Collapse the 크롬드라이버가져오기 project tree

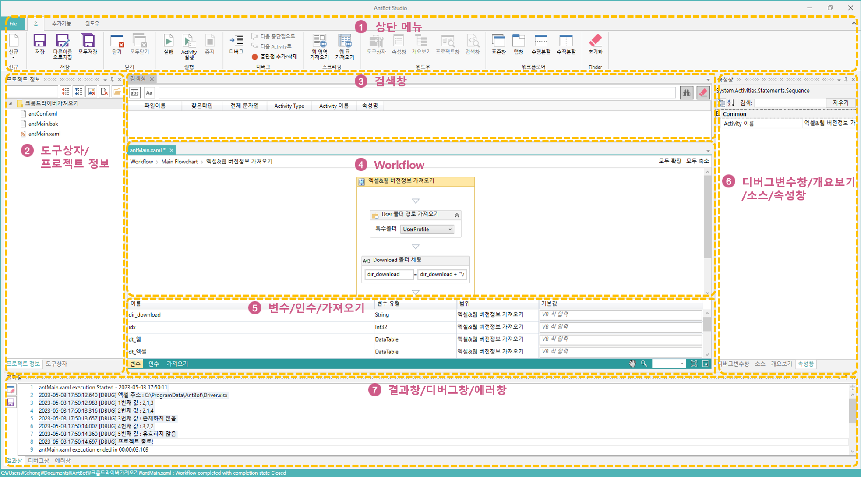(10, 103)
